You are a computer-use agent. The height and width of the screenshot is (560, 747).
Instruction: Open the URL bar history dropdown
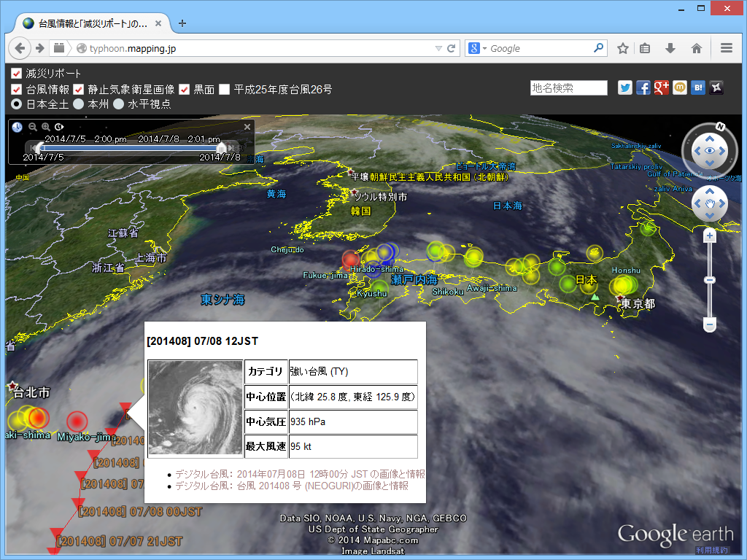pyautogui.click(x=438, y=48)
